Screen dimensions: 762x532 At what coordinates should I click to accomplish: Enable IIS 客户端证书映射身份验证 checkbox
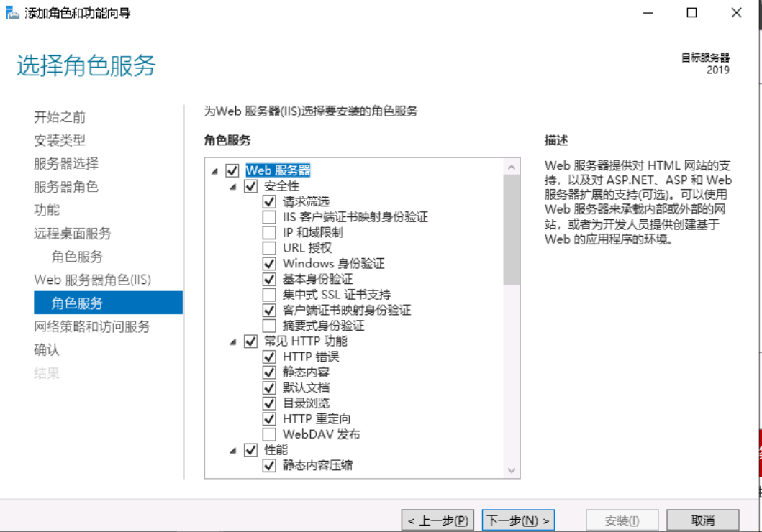point(269,217)
